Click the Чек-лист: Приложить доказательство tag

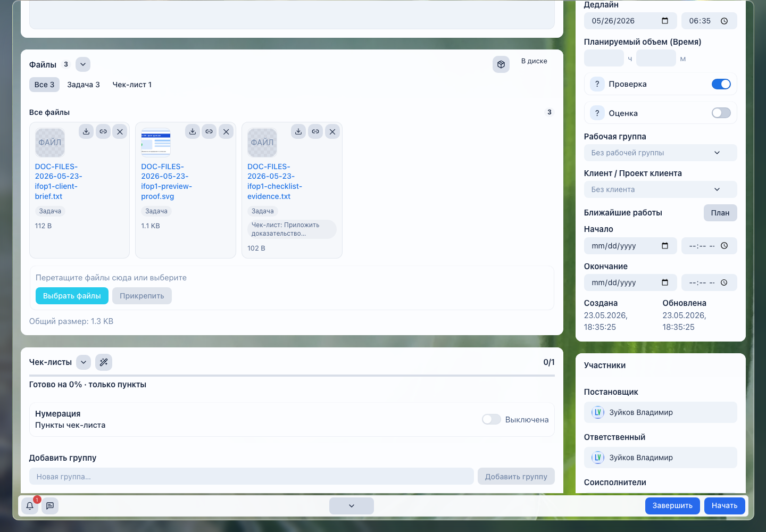coord(292,229)
